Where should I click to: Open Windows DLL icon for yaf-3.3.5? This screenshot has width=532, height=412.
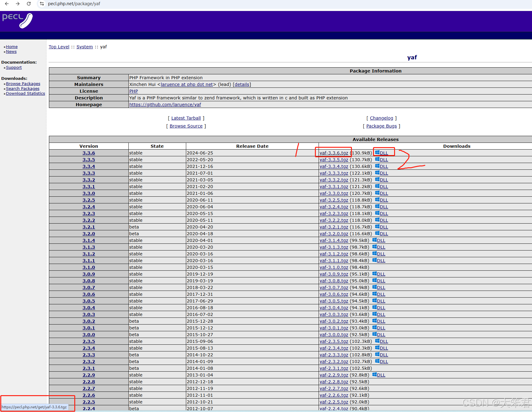click(x=377, y=159)
